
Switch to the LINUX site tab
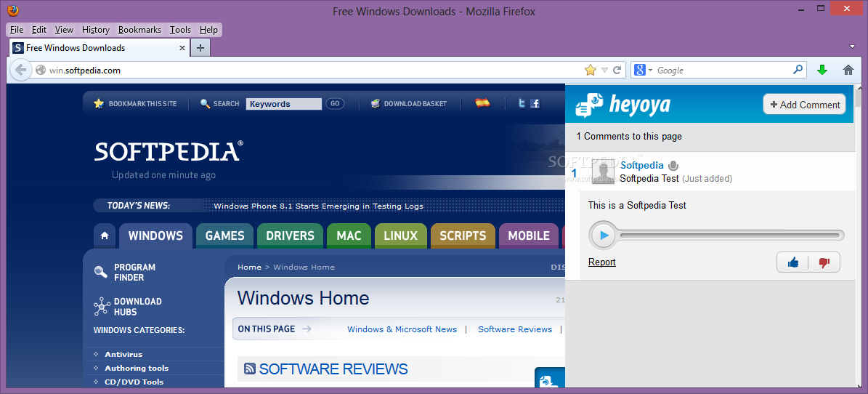point(401,236)
